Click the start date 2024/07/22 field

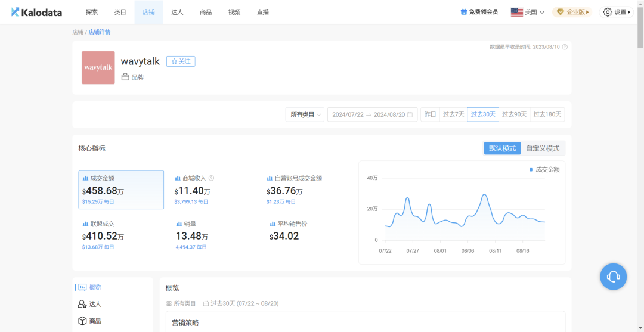348,115
